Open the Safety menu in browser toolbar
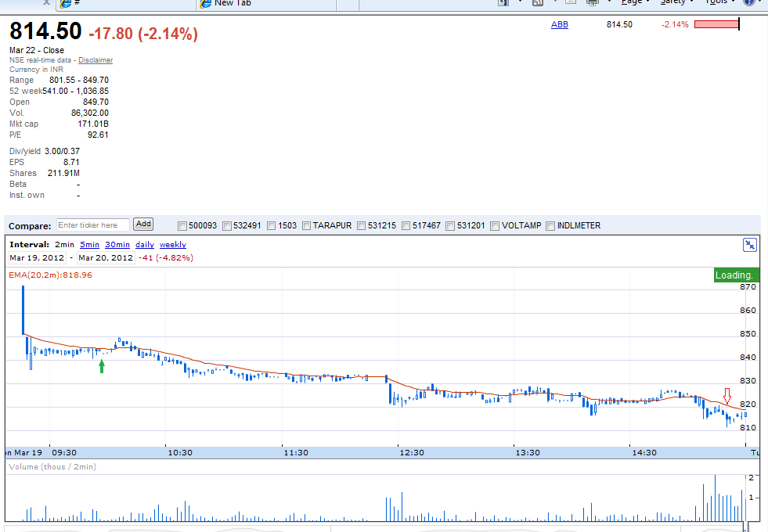 click(x=676, y=2)
